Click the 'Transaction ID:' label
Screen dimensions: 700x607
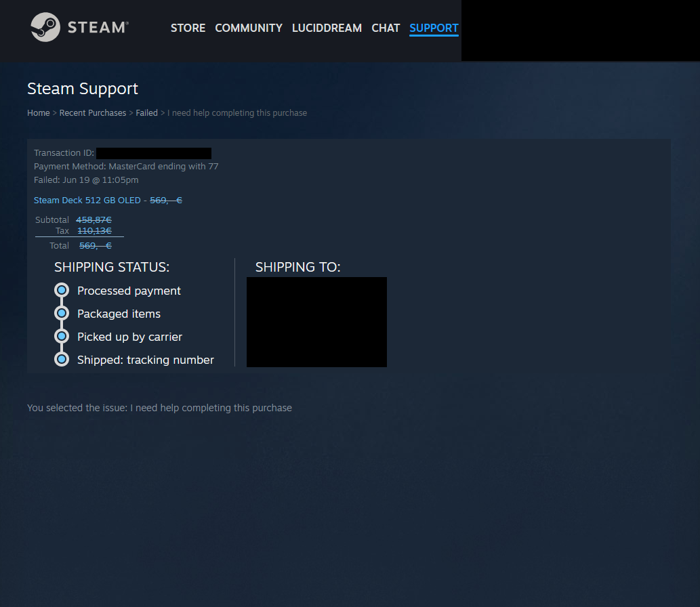[x=64, y=153]
